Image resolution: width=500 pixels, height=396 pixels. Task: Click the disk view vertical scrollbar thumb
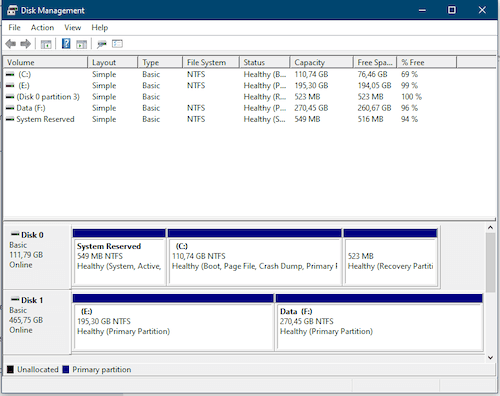[490, 263]
